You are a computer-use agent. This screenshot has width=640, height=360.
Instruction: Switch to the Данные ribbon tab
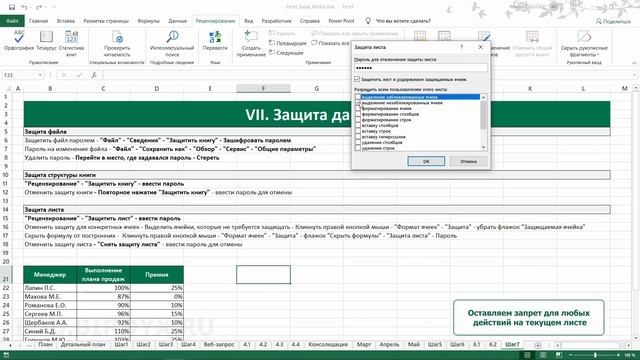(x=178, y=21)
